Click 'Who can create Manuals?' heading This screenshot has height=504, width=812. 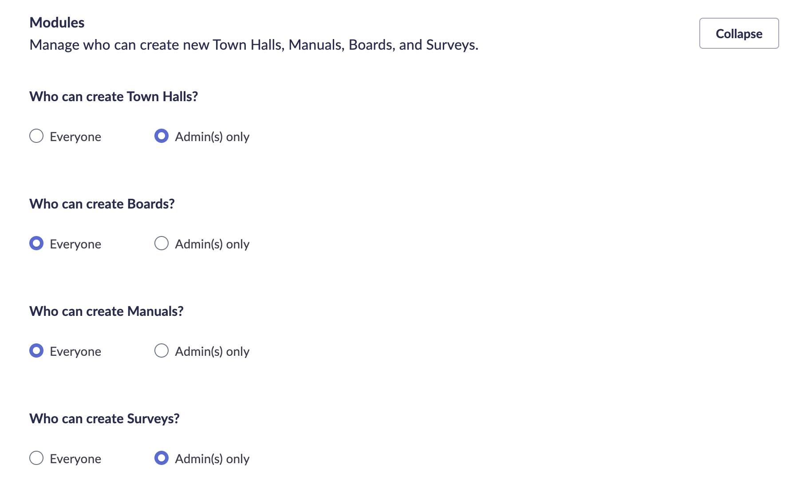[106, 311]
